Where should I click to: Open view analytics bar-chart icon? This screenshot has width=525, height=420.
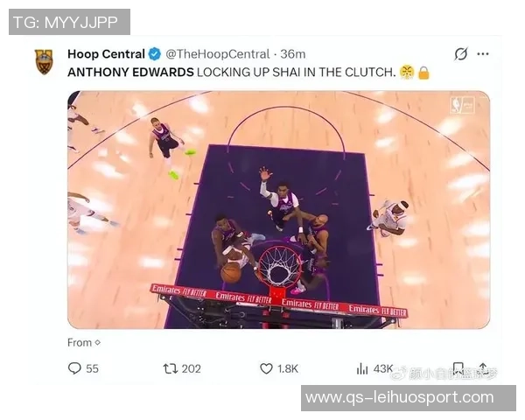(x=362, y=368)
